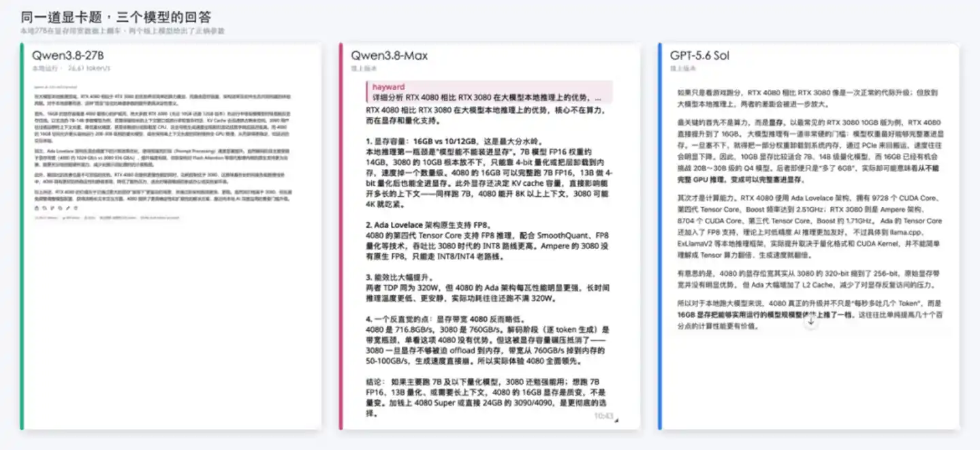Select the "Qwen3.8-Max" card title
The image size is (980, 450).
pyautogui.click(x=390, y=55)
